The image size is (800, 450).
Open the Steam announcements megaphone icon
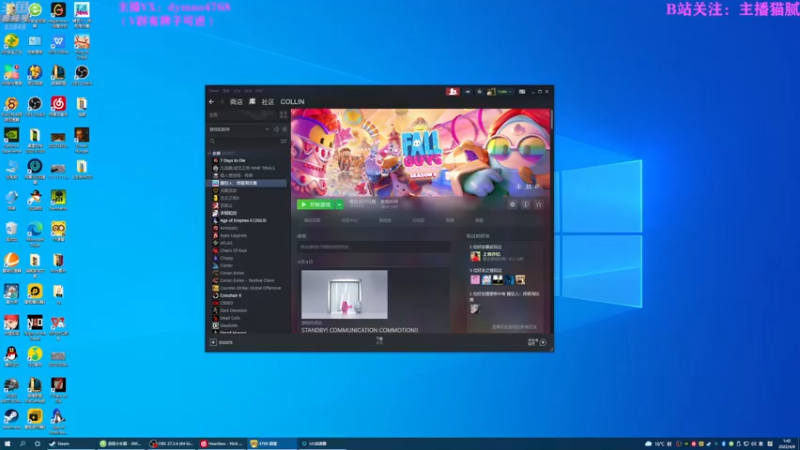(468, 91)
